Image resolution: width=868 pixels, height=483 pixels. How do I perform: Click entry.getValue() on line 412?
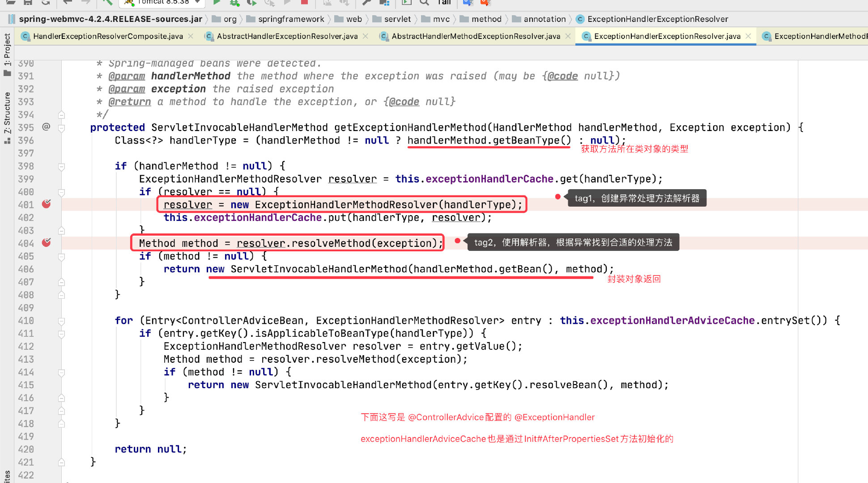point(468,346)
